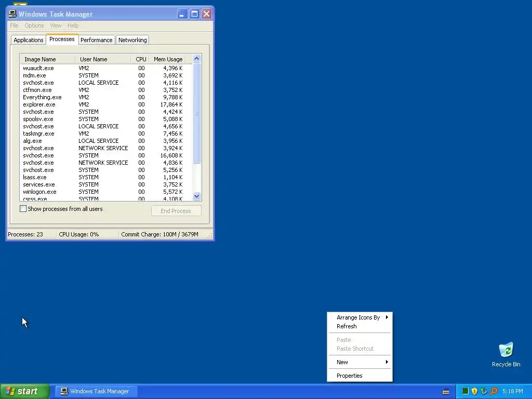Select the Everything.exe process
532x399 pixels.
tap(106, 97)
